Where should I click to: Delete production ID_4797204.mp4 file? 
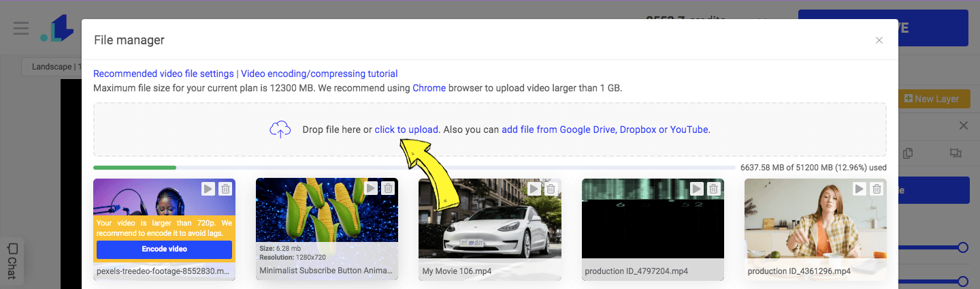(x=714, y=188)
